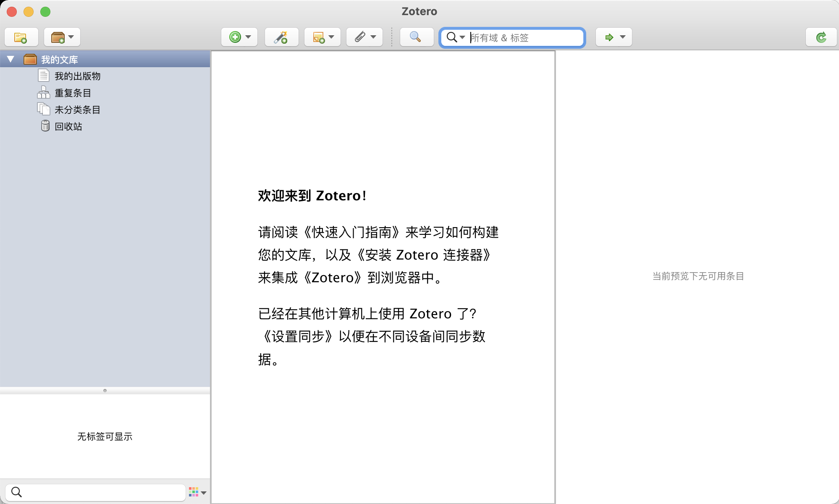Open 未分类条目 in the sidebar
This screenshot has height=504, width=839.
pyautogui.click(x=77, y=110)
